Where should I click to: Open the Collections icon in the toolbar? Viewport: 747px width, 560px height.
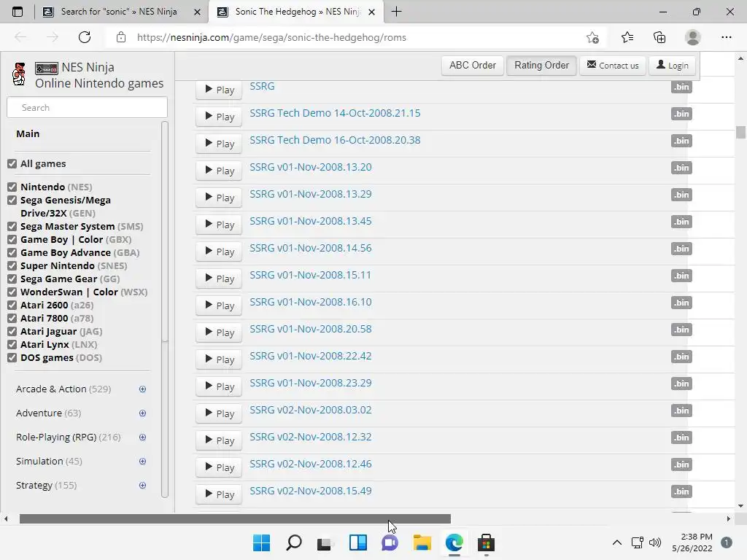click(659, 37)
